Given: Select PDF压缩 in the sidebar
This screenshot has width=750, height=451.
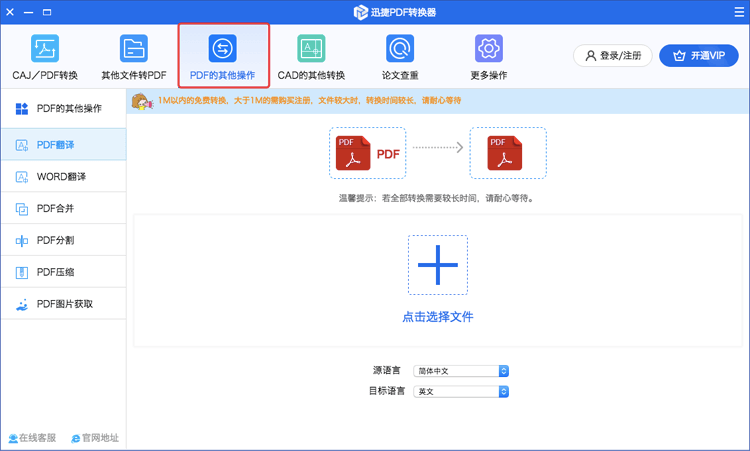Looking at the screenshot, I should point(64,272).
